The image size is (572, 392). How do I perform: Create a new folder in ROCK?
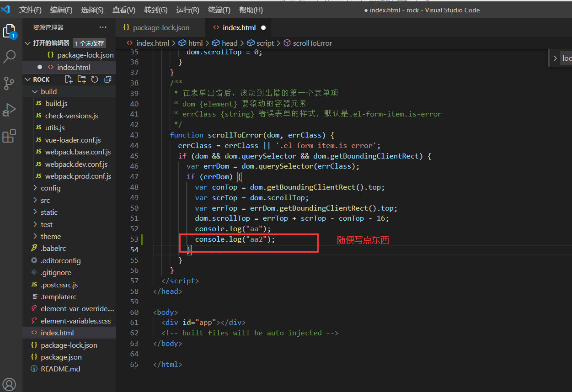[x=81, y=79]
